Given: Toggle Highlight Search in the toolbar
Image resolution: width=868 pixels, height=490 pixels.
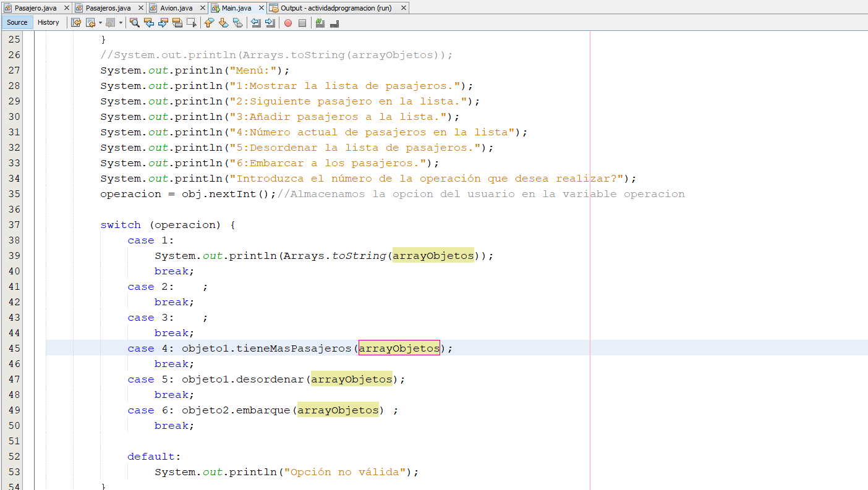Looking at the screenshot, I should [177, 23].
